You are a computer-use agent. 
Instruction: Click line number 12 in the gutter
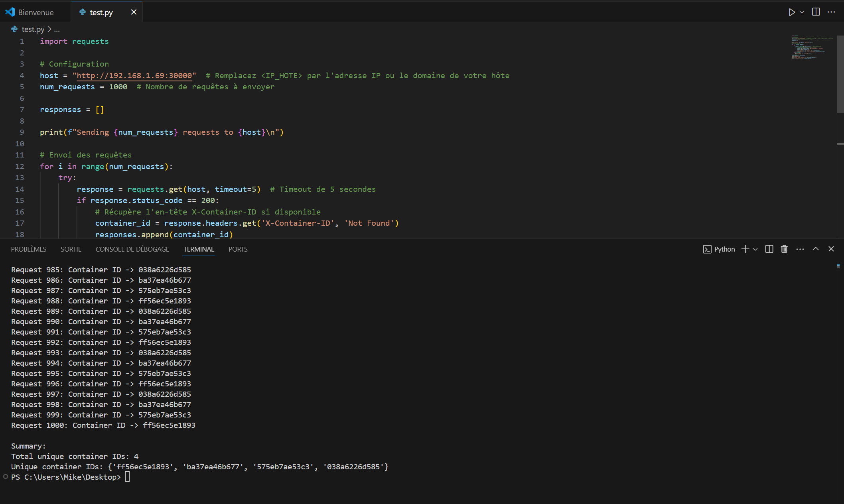click(x=20, y=166)
